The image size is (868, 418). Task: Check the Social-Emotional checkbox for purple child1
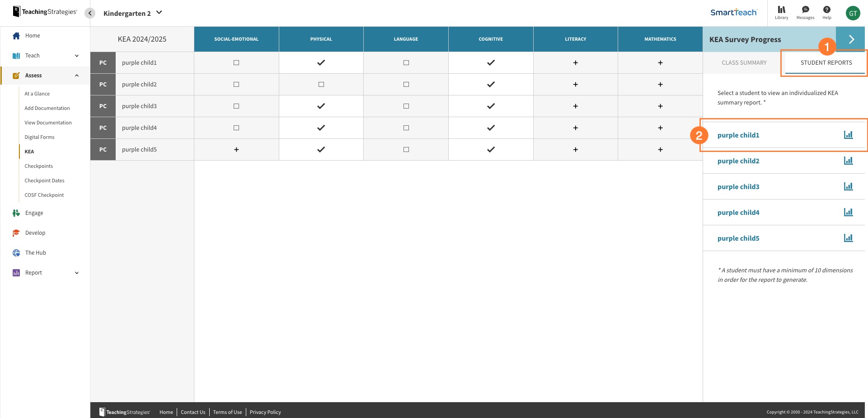tap(236, 62)
